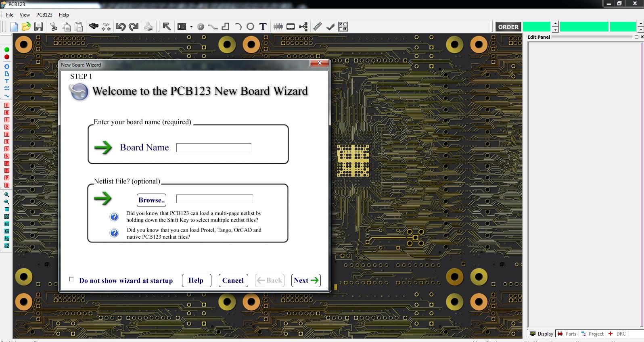Toggle the top layer T sidebar button
This screenshot has width=644, height=342.
pyautogui.click(x=7, y=105)
